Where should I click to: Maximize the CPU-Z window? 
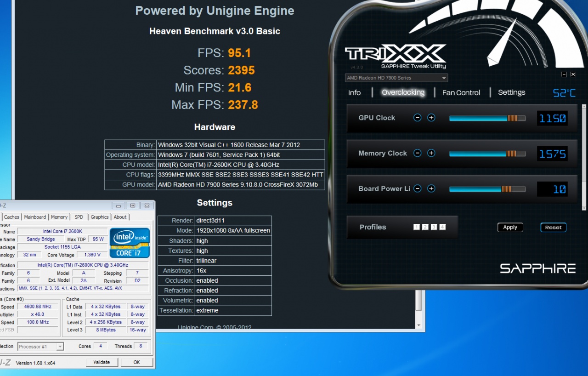[x=132, y=205]
